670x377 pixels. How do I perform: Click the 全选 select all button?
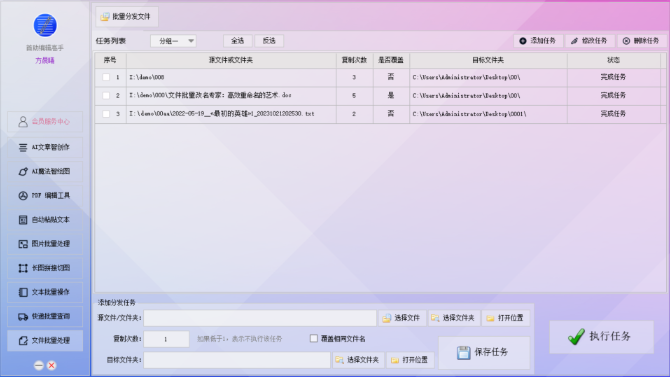(x=238, y=41)
